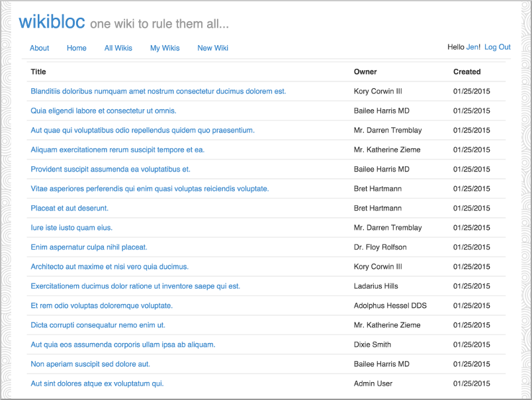Image resolution: width=532 pixels, height=400 pixels.
Task: Create a New Wiki from navigation
Action: [212, 48]
